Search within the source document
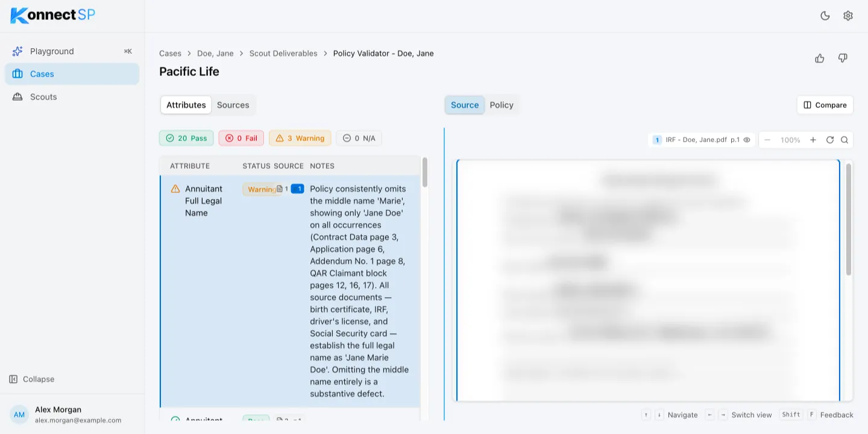Screen dimensions: 868x434 (844, 140)
